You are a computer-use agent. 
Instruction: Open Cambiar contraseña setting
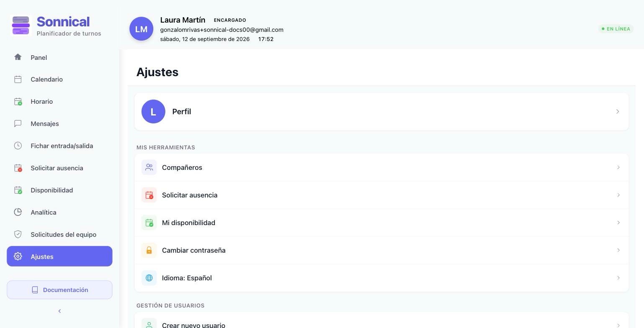(x=381, y=250)
